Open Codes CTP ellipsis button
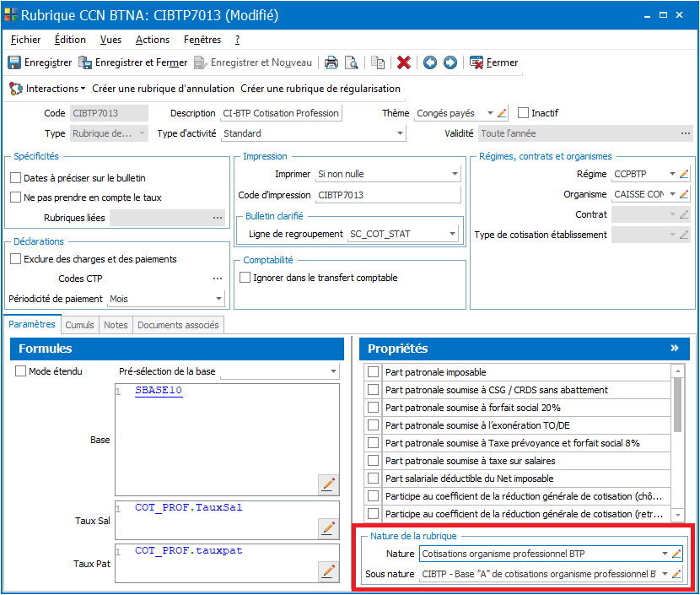Screen dimensions: 700x595 pos(218,279)
